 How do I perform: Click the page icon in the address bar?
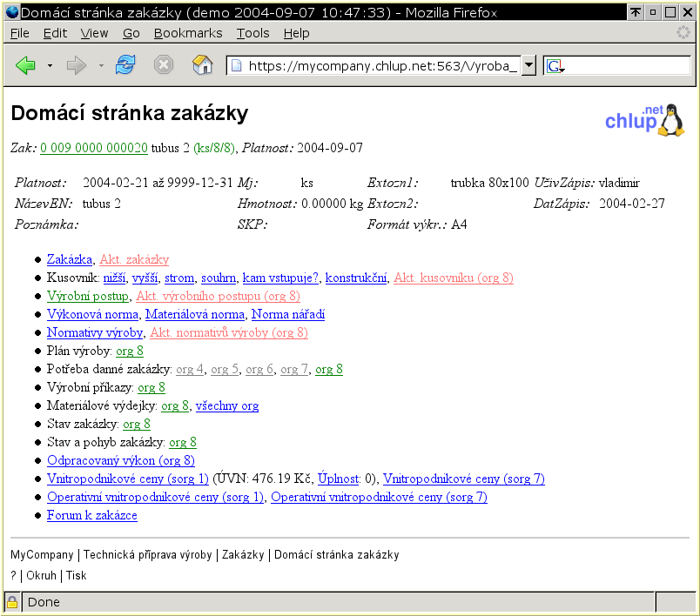(x=237, y=66)
